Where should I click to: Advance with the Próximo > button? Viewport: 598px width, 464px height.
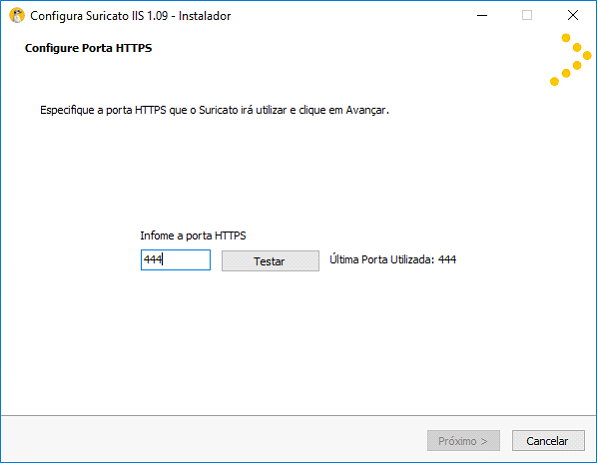(463, 441)
